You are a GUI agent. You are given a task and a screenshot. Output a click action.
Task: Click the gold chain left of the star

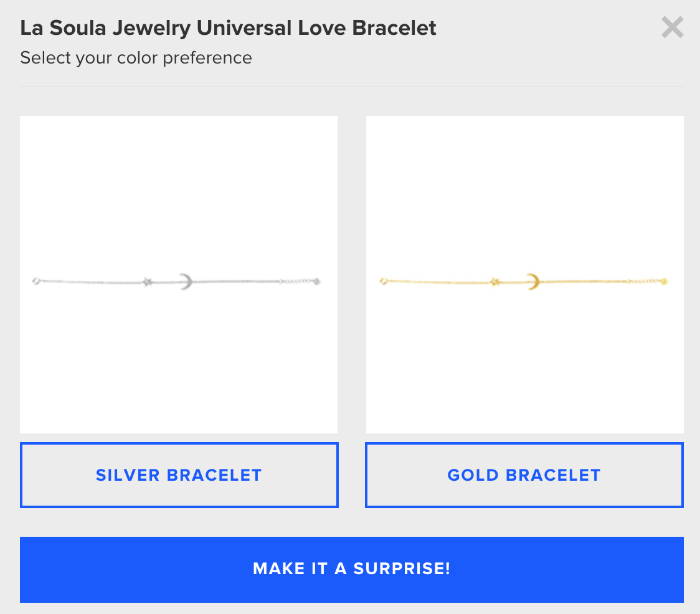(x=439, y=281)
